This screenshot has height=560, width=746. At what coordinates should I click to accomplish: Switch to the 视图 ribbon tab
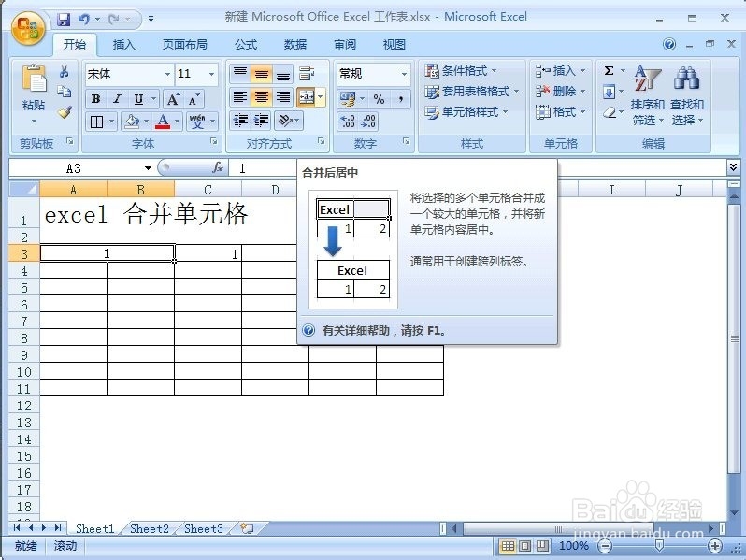(395, 45)
